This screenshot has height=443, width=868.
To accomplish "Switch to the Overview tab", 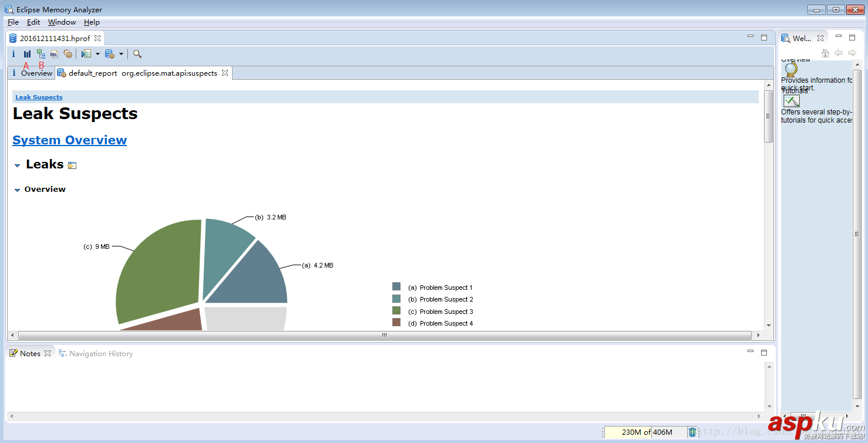I will pyautogui.click(x=36, y=73).
